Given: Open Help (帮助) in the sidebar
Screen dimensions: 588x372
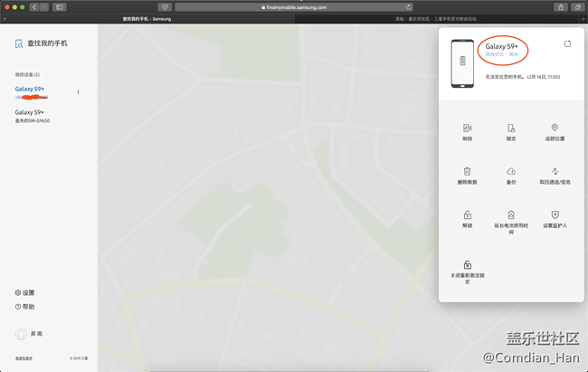Looking at the screenshot, I should pyautogui.click(x=25, y=307).
